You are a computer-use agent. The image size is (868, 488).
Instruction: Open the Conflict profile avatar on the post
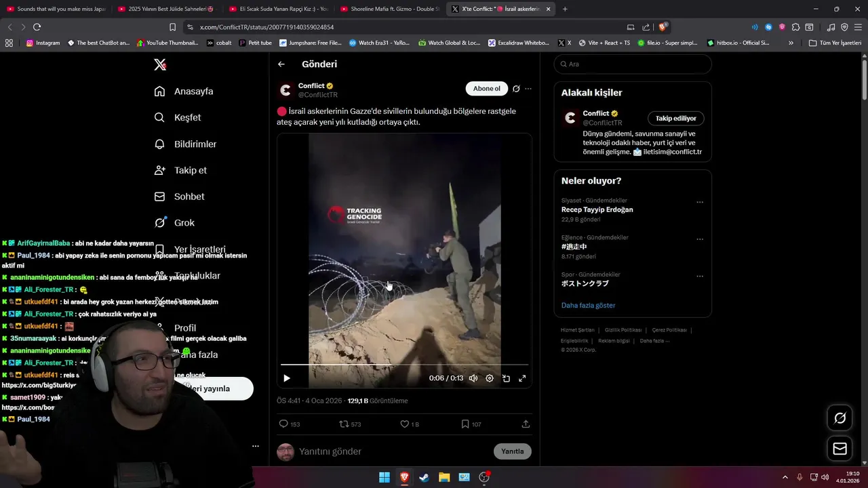click(x=285, y=89)
